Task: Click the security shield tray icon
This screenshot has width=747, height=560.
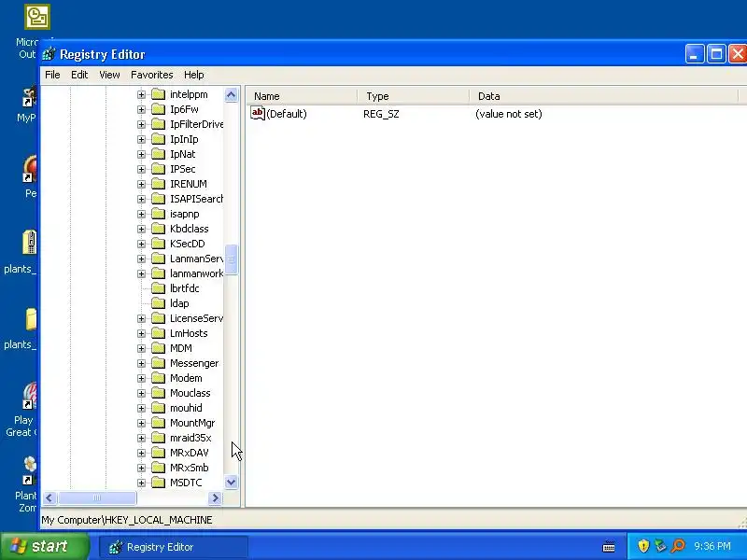Action: pyautogui.click(x=643, y=546)
